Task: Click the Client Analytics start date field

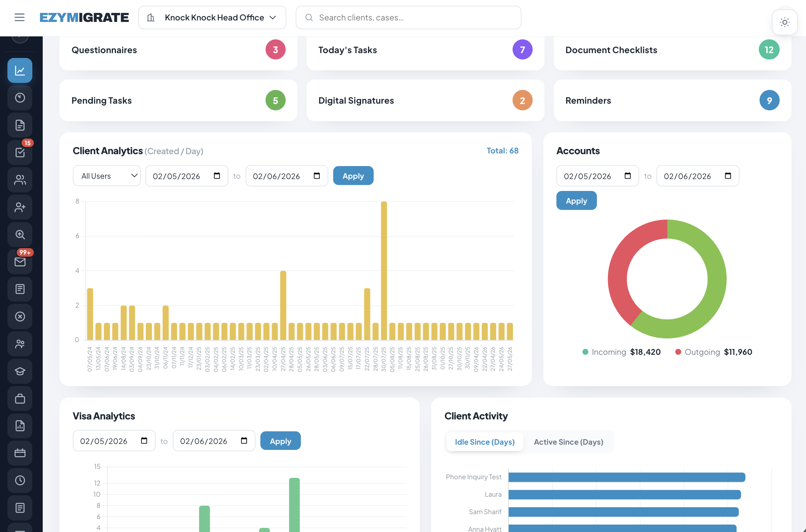Action: click(186, 176)
